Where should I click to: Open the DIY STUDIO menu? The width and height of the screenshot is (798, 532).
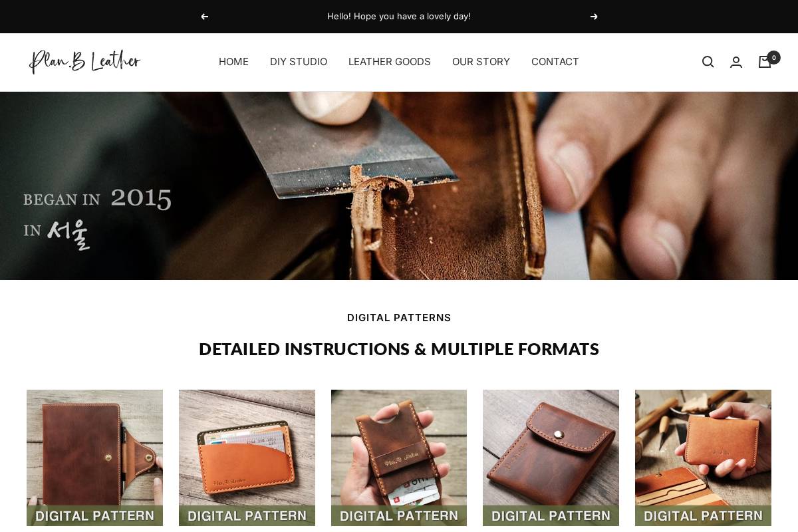(x=299, y=62)
